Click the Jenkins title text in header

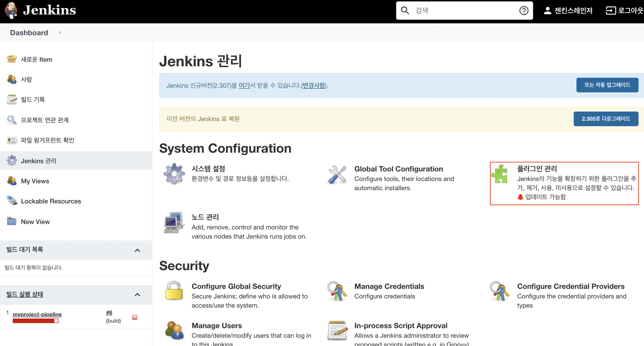[49, 10]
